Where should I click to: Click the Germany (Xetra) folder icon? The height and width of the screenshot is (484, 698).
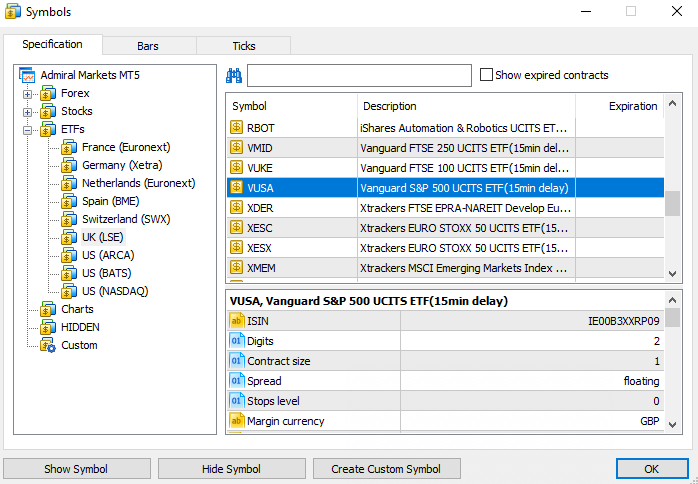click(69, 166)
